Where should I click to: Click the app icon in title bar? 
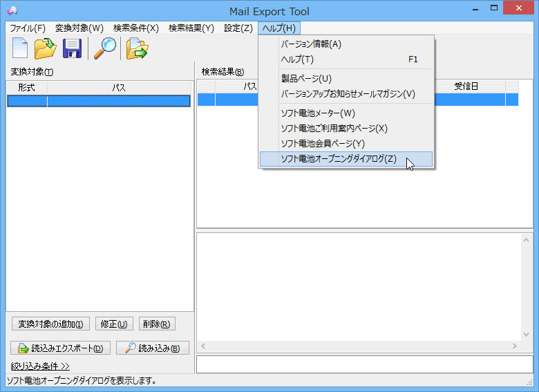[x=12, y=11]
